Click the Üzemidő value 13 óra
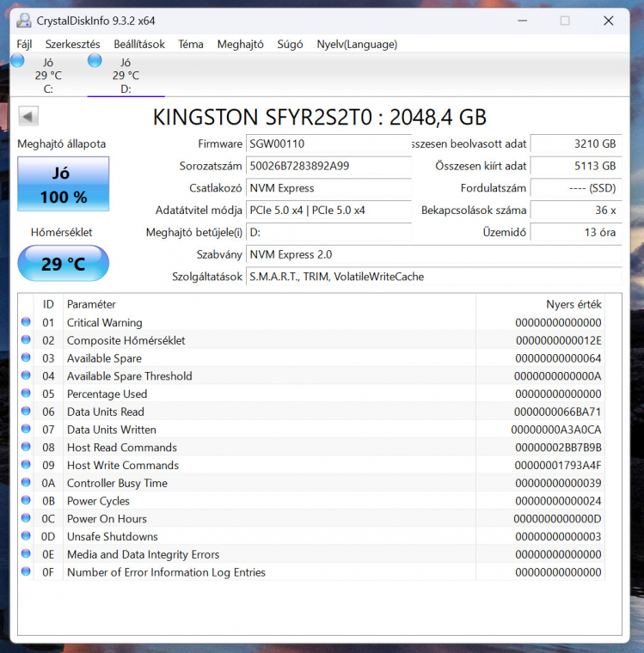The width and height of the screenshot is (644, 653). pos(575,232)
